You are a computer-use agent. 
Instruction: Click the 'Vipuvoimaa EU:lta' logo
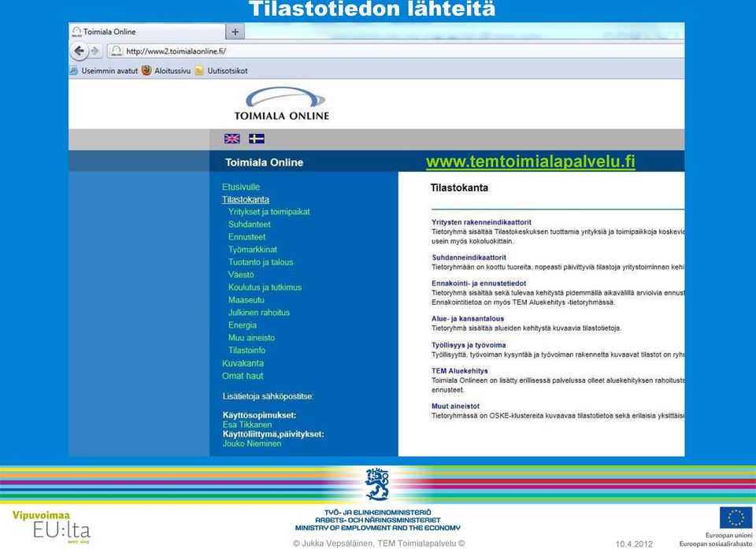(51, 527)
